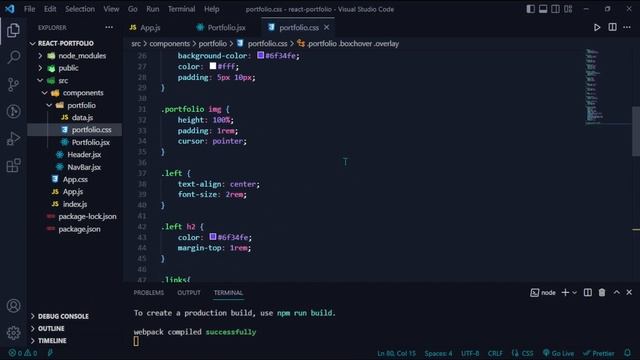Click the editor vertical scrollbar thumb
Image resolution: width=640 pixels, height=360 pixels.
point(636,131)
